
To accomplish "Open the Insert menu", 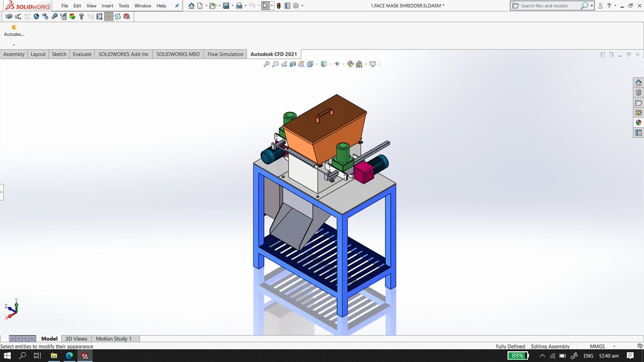I will tap(107, 6).
